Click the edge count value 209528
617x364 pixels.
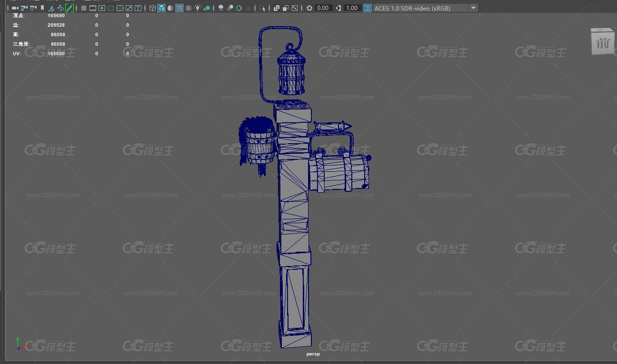[x=56, y=25]
